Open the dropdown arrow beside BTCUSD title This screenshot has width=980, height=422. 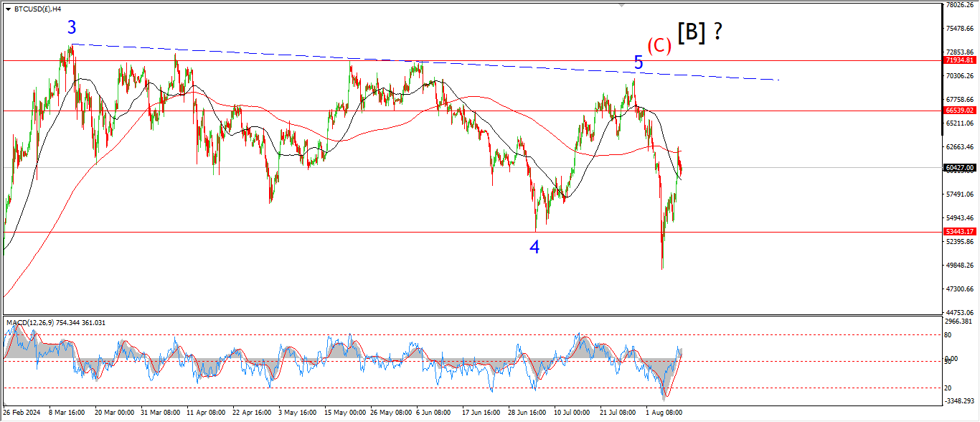(8, 9)
